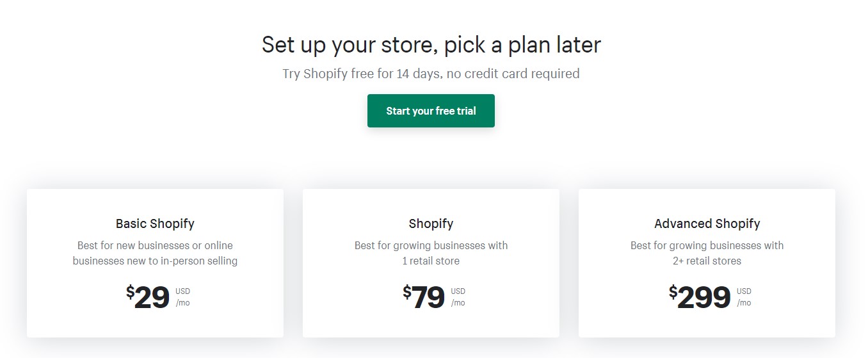
Task: Click the Start your free trial button
Action: click(x=431, y=111)
